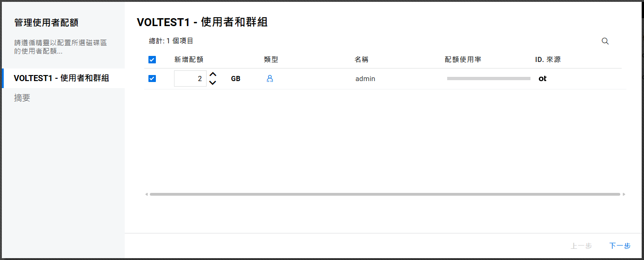Viewport: 644px width, 260px height.
Task: Open the 摘要 step in sidebar
Action: pyautogui.click(x=22, y=98)
